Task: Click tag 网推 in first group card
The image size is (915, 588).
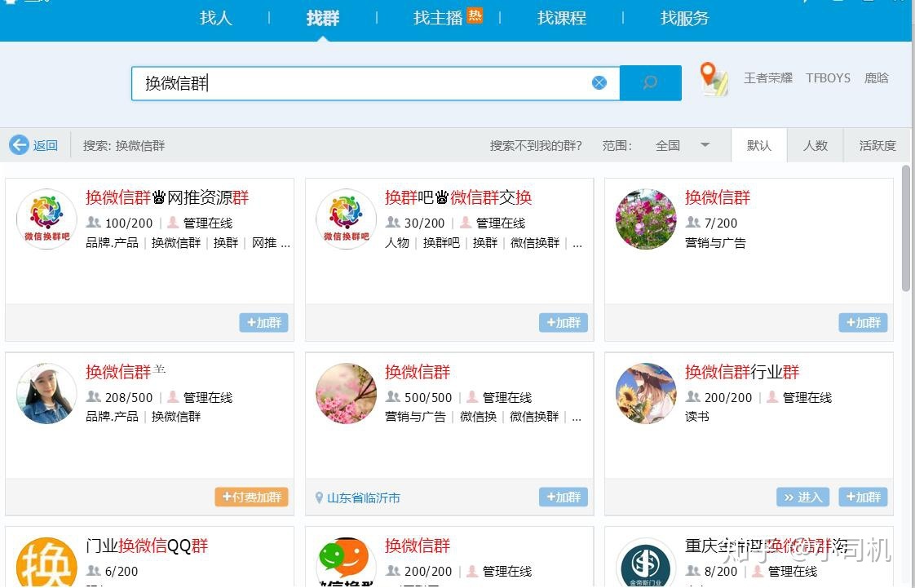Action: tap(263, 243)
